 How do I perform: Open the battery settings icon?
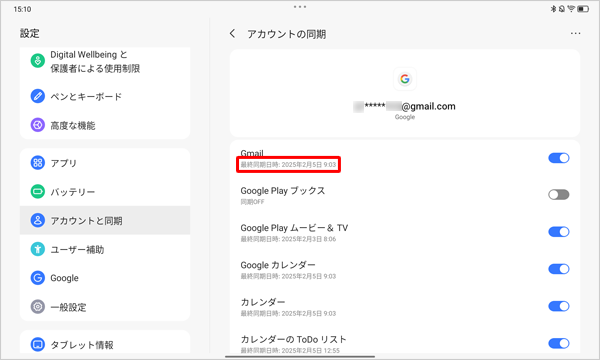(38, 191)
